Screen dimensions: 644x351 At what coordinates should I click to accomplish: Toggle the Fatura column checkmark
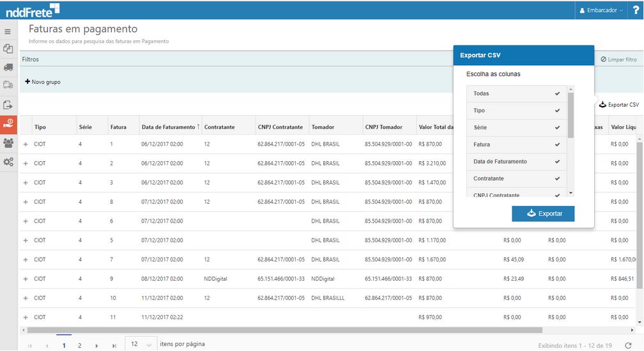coord(557,144)
